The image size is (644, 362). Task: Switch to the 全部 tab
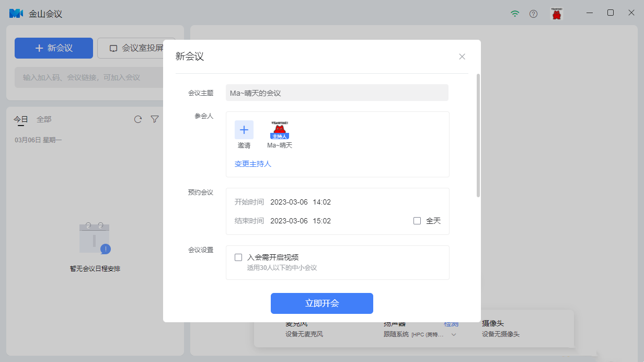point(44,119)
